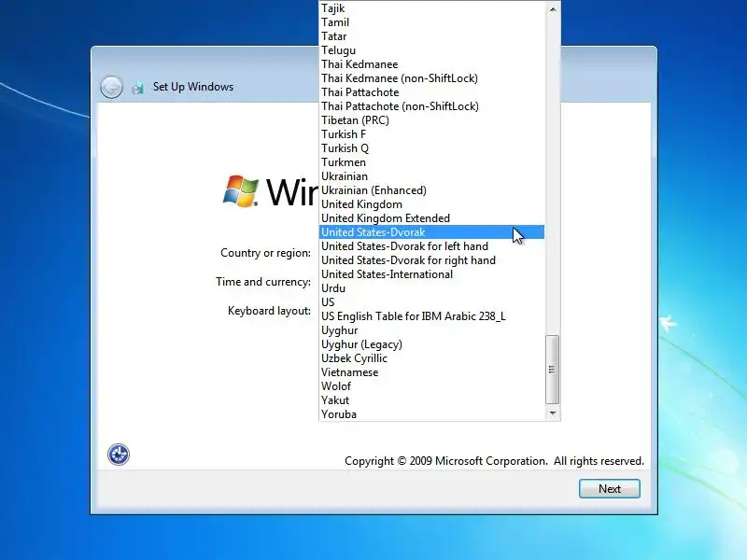Select Thai Kedmanee layout
Screen dimensions: 747x560
click(431, 64)
